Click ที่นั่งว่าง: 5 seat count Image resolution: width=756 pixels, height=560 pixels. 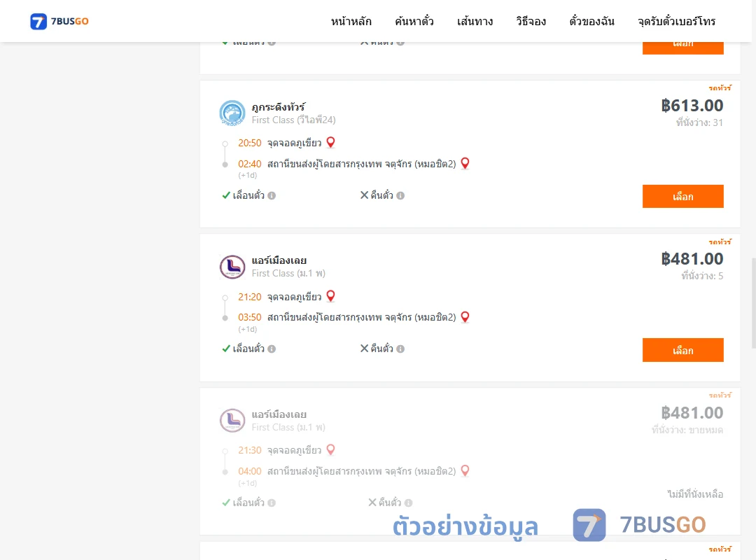[702, 276]
